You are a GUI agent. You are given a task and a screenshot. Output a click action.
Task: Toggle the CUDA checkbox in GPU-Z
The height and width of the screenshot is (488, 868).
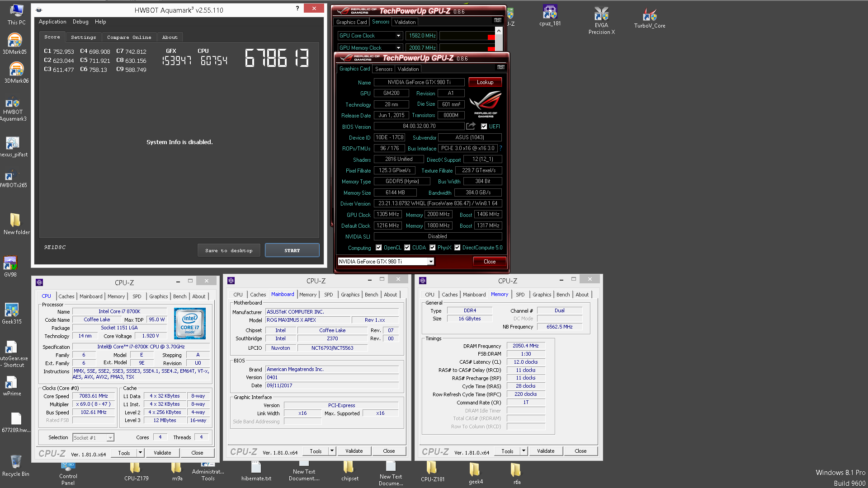pyautogui.click(x=407, y=248)
